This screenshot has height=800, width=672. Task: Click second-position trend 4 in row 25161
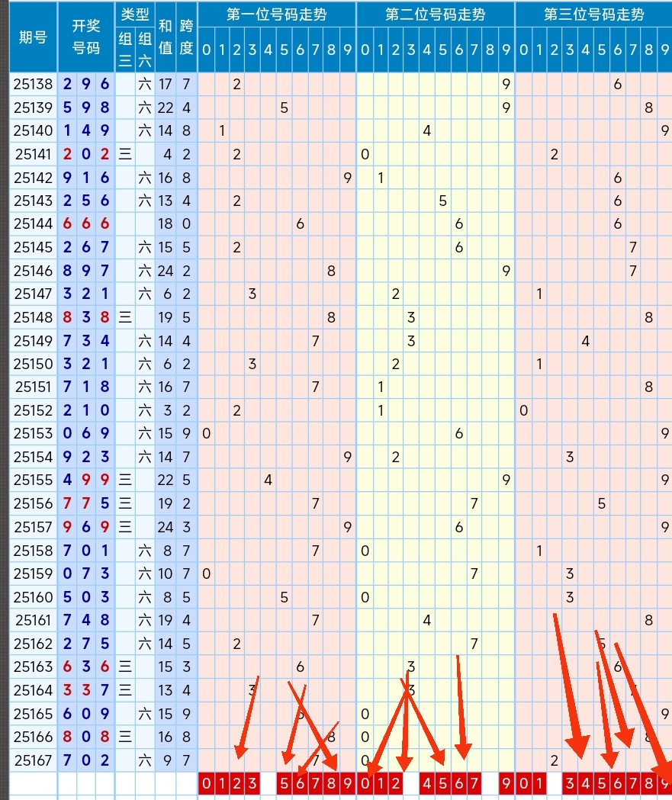pyautogui.click(x=427, y=621)
